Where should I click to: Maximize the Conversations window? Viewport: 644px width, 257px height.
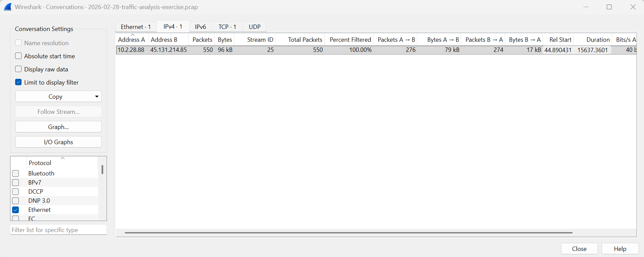point(609,7)
